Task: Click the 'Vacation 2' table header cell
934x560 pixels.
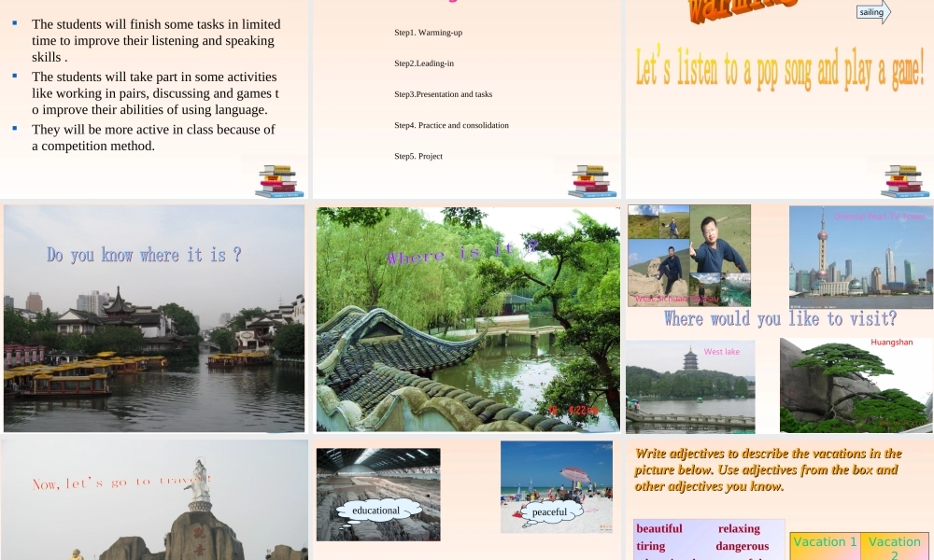Action: (894, 548)
